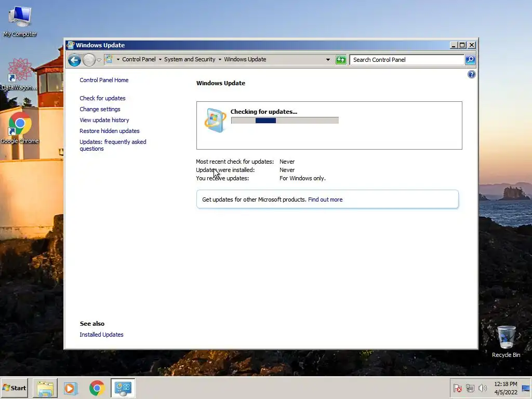Open DataWagon desktop shortcut
This screenshot has width=532, height=399.
tap(19, 74)
